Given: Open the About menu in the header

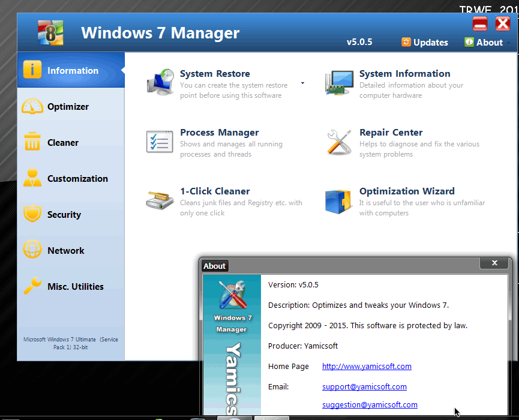Looking at the screenshot, I should point(487,43).
